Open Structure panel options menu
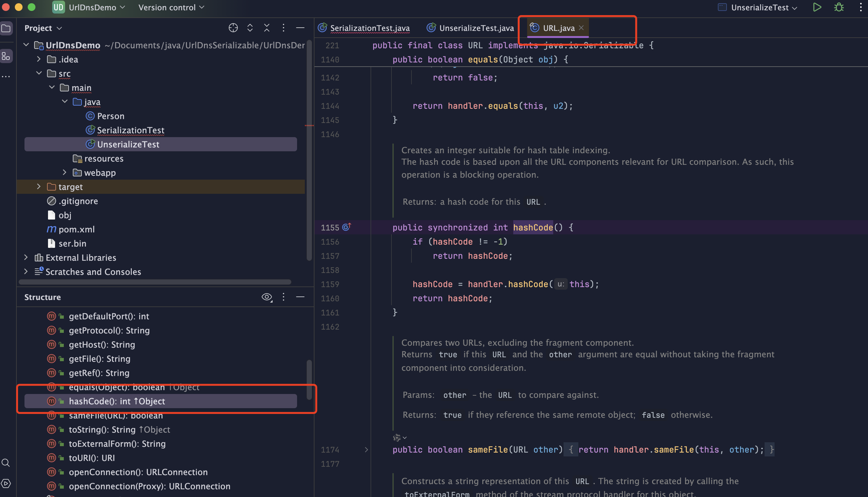Viewport: 868px width, 497px height. 284,297
